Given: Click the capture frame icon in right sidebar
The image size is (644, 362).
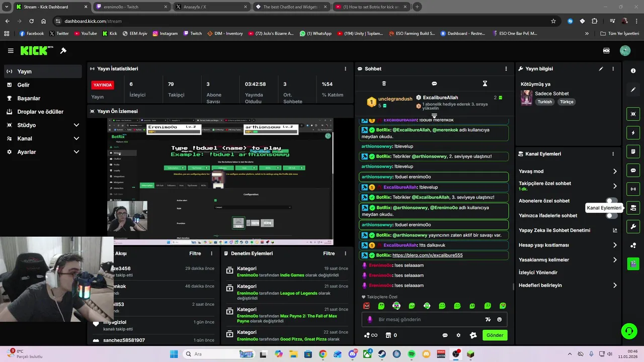Looking at the screenshot, I should [x=633, y=114].
